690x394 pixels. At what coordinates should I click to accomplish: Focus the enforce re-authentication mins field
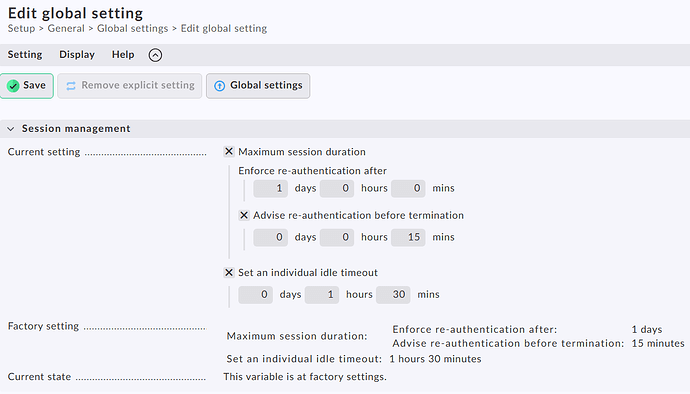[x=408, y=188]
